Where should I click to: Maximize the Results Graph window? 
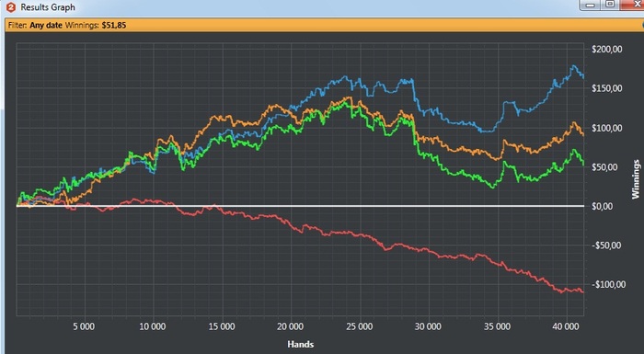click(x=611, y=5)
